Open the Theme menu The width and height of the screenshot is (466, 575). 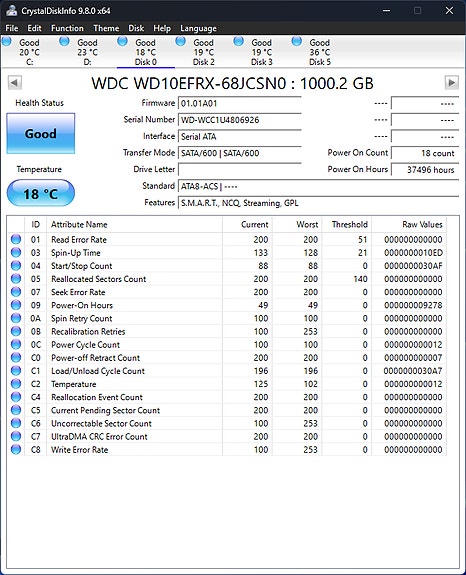(106, 28)
